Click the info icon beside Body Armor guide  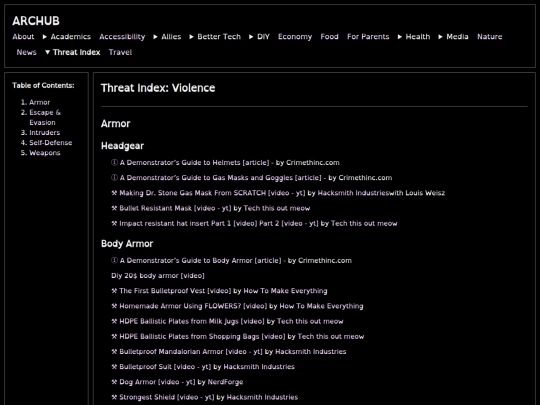pos(114,260)
